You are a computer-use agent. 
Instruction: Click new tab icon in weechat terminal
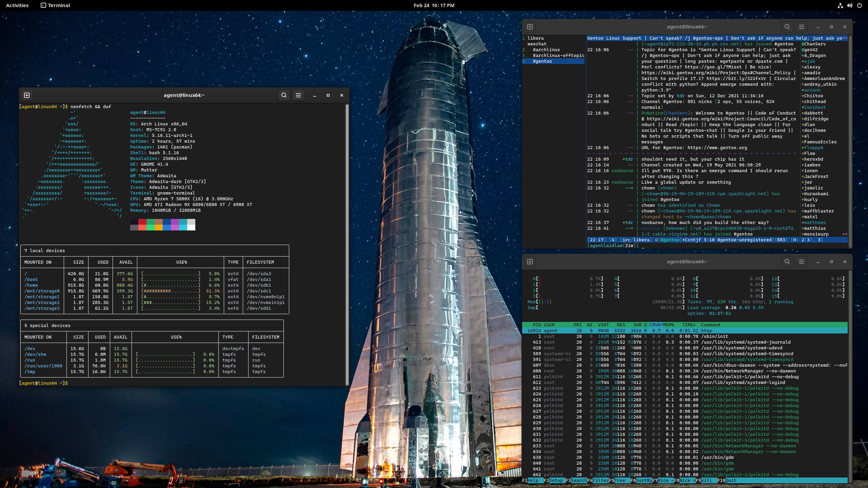tap(530, 27)
